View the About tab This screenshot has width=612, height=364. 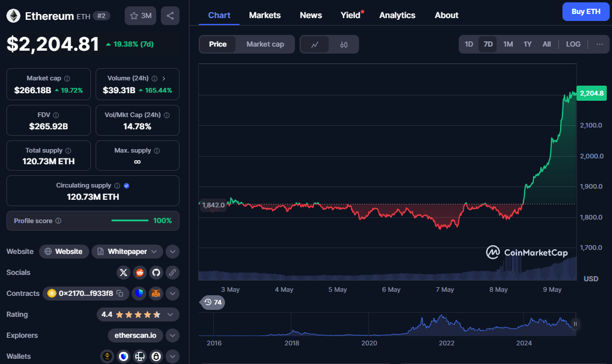(446, 15)
